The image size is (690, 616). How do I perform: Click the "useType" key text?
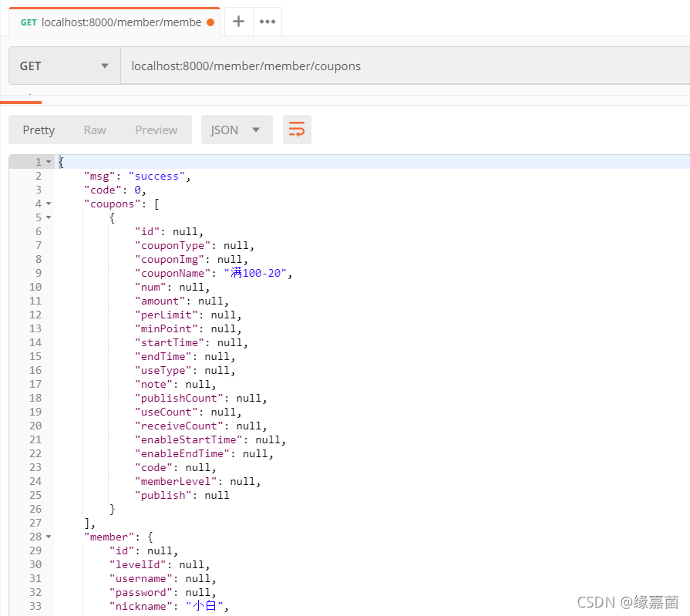163,371
